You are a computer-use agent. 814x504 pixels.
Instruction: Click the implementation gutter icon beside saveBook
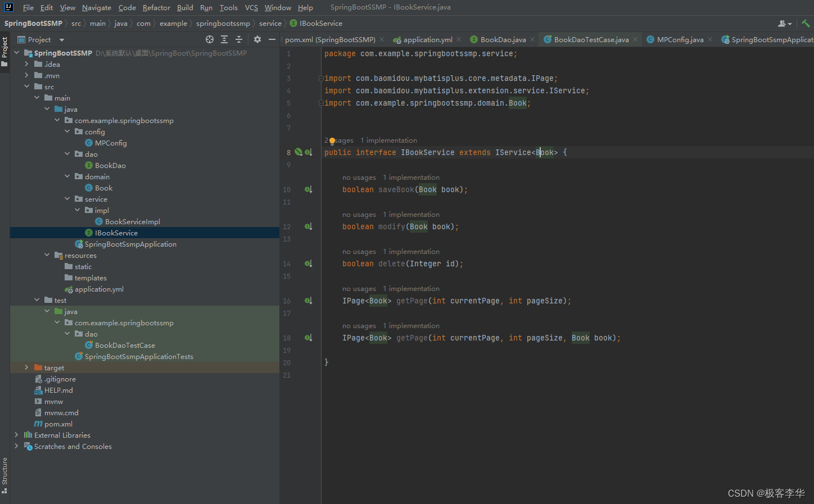[308, 189]
